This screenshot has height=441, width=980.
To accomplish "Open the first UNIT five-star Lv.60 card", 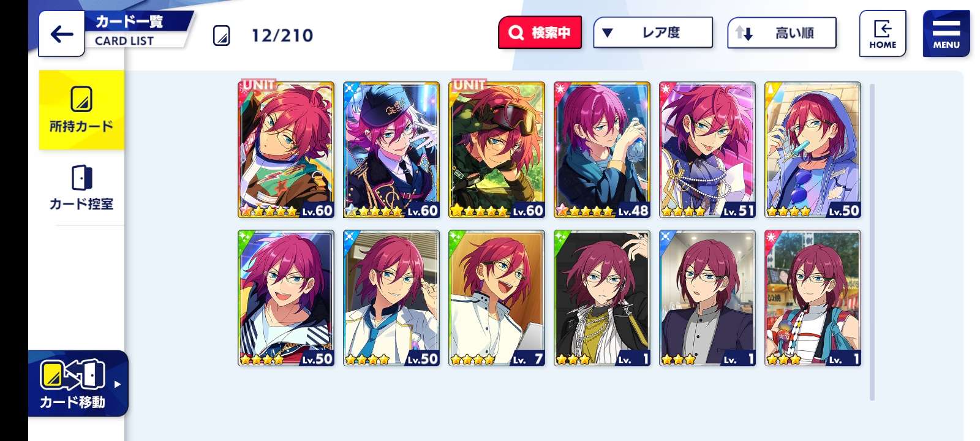I will point(286,150).
